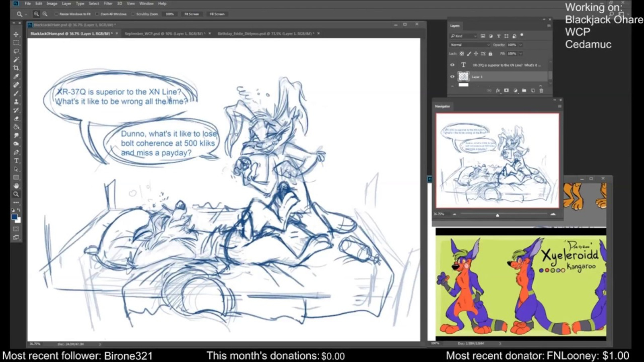This screenshot has width=644, height=362.
Task: Activate the Hand tool
Action: (x=16, y=186)
